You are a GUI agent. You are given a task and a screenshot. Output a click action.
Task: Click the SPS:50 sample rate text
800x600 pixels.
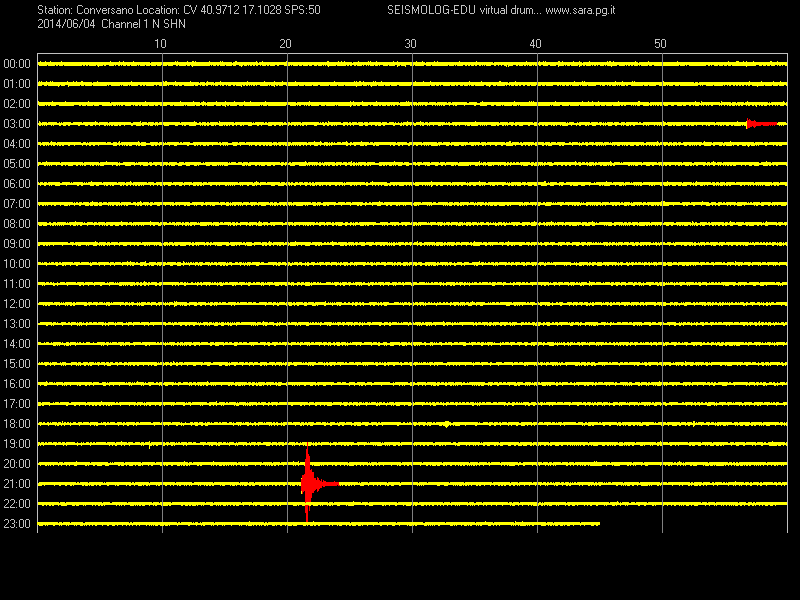click(303, 10)
